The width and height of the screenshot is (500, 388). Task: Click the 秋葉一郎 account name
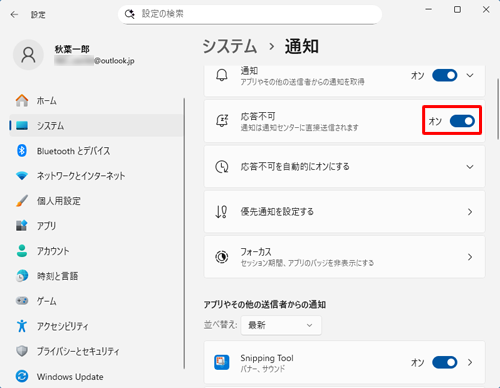[72, 49]
